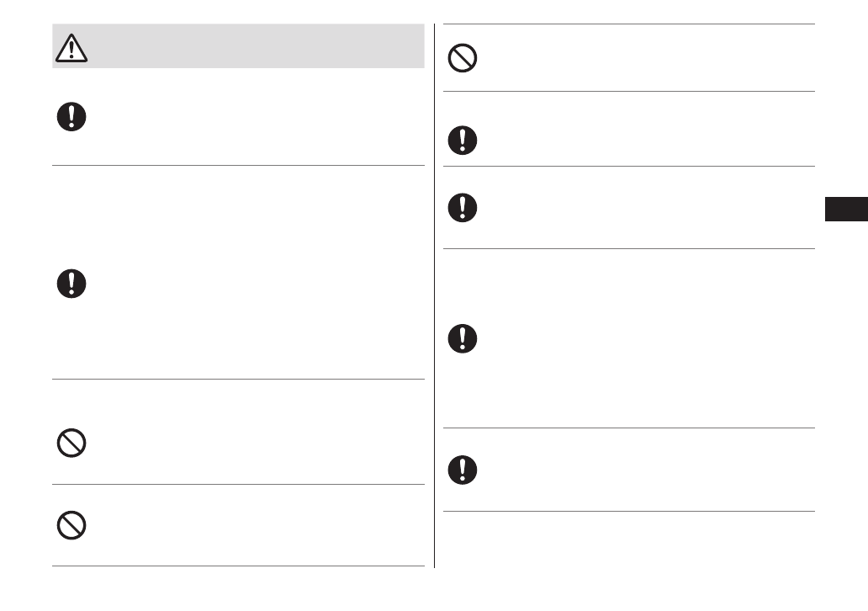Click the second exclamation icon in right column

pos(462,207)
